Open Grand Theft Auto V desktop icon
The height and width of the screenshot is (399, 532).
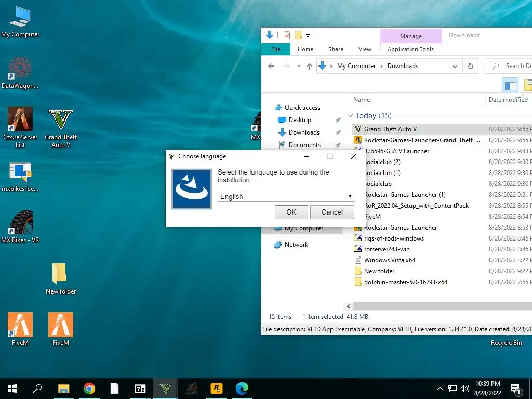pos(61,128)
